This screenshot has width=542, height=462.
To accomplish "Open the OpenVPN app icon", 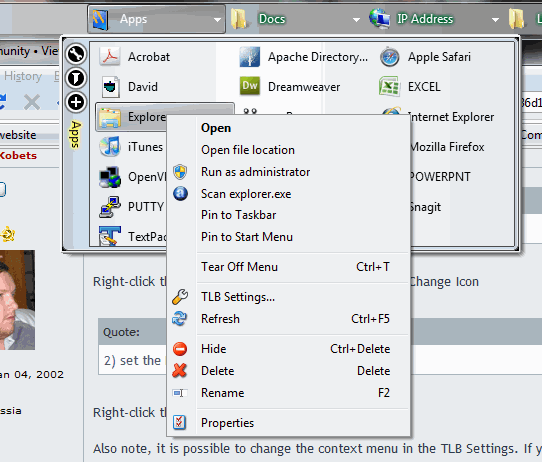I will click(110, 177).
